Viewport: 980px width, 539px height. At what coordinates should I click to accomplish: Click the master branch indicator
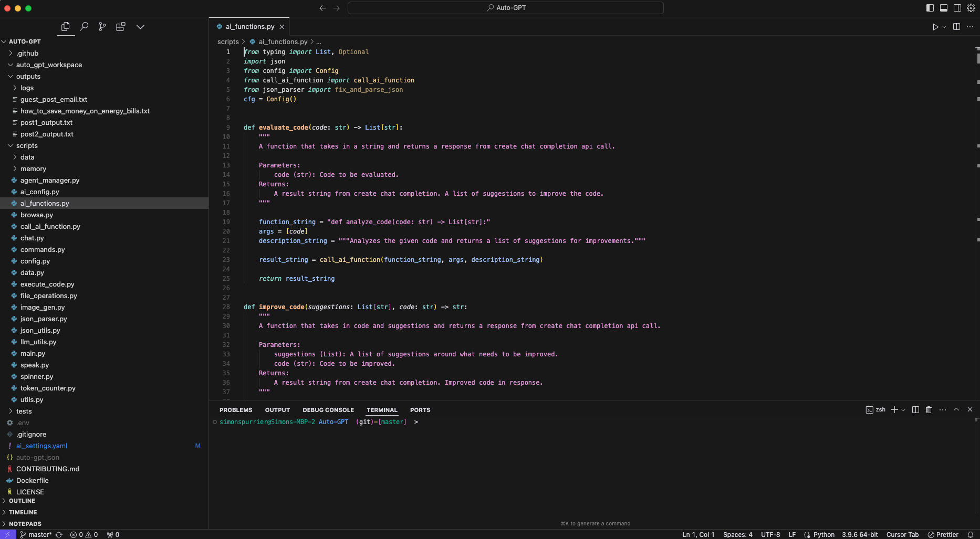pyautogui.click(x=37, y=534)
